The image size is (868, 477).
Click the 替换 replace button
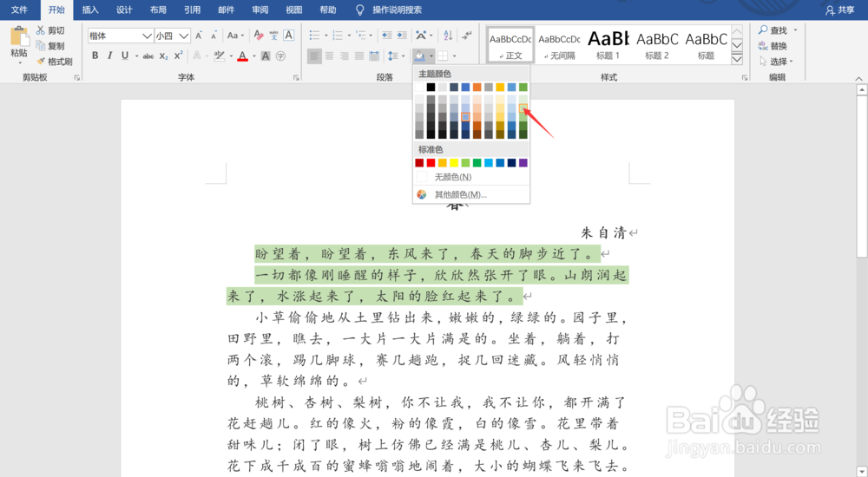773,46
